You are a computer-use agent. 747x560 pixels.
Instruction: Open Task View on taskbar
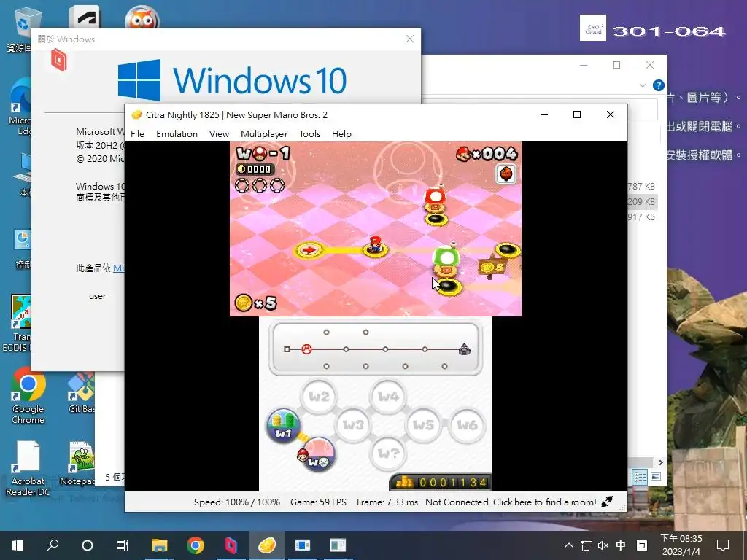pos(123,545)
